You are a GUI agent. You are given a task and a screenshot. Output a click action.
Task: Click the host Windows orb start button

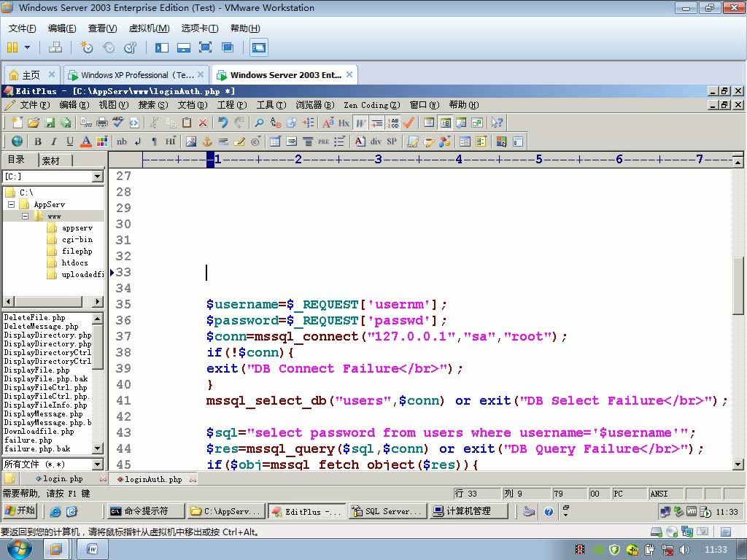[19, 549]
